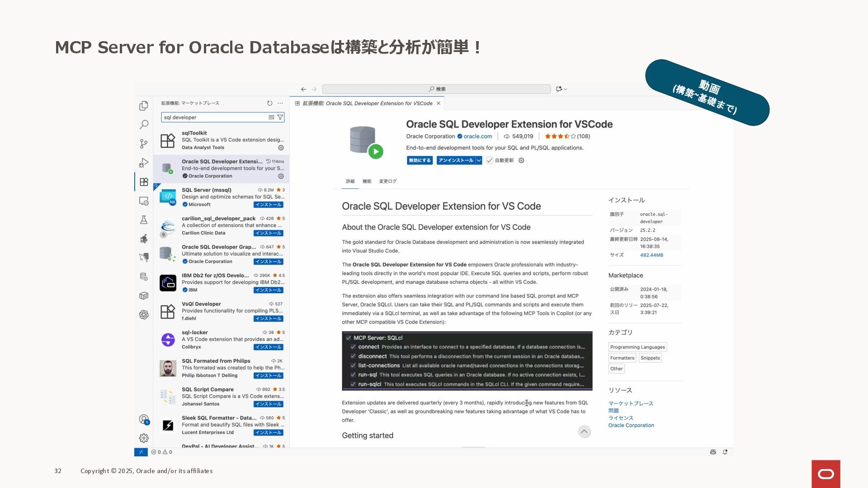
Task: Switch to the 機能 tab
Action: pyautogui.click(x=367, y=181)
